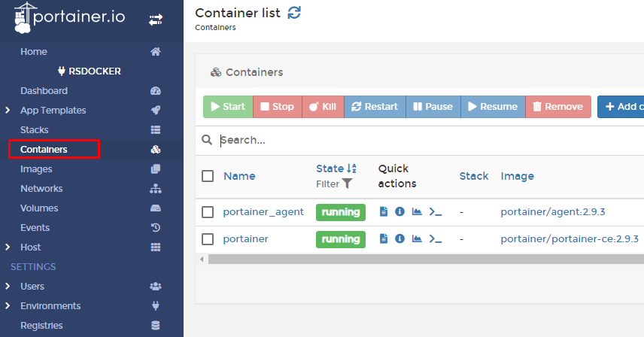Click the Stacks list icon
The width and height of the screenshot is (644, 337).
(155, 130)
